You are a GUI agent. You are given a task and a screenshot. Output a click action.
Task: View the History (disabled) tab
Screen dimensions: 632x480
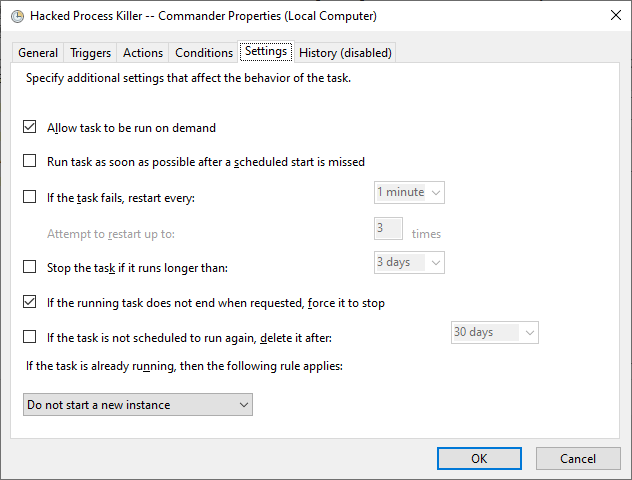(x=345, y=53)
